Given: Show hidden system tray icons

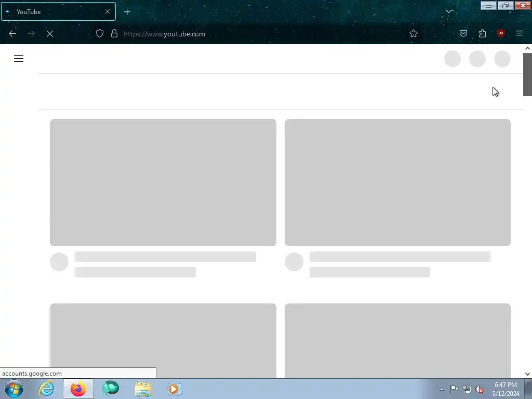Looking at the screenshot, I should coord(442,389).
